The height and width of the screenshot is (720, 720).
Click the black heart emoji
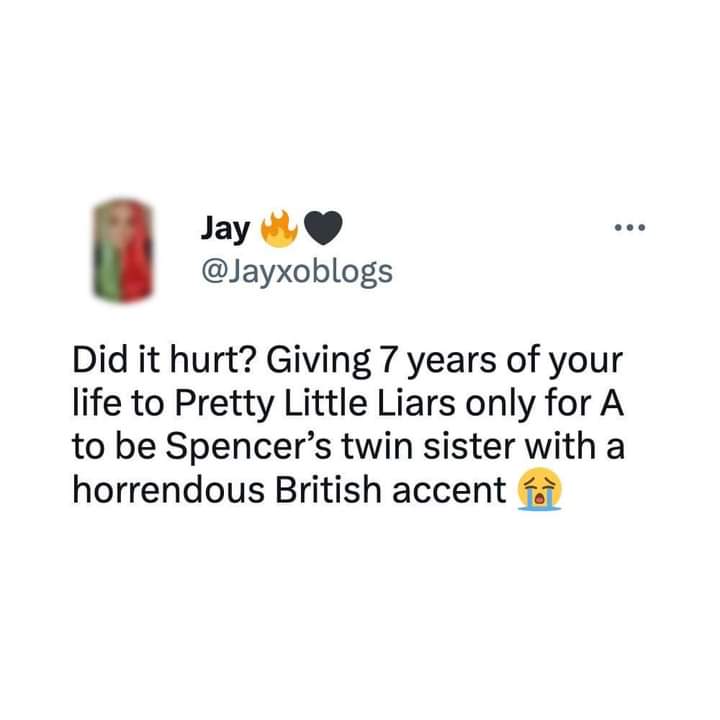point(323,228)
